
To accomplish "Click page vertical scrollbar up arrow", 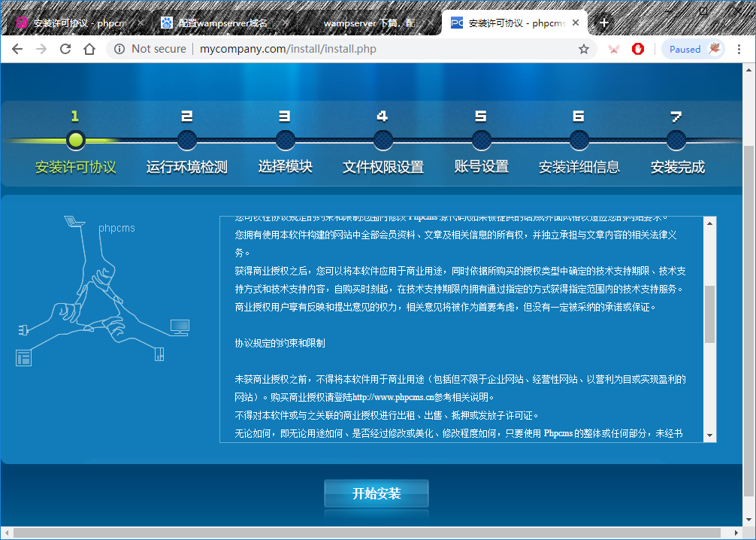I will point(748,70).
